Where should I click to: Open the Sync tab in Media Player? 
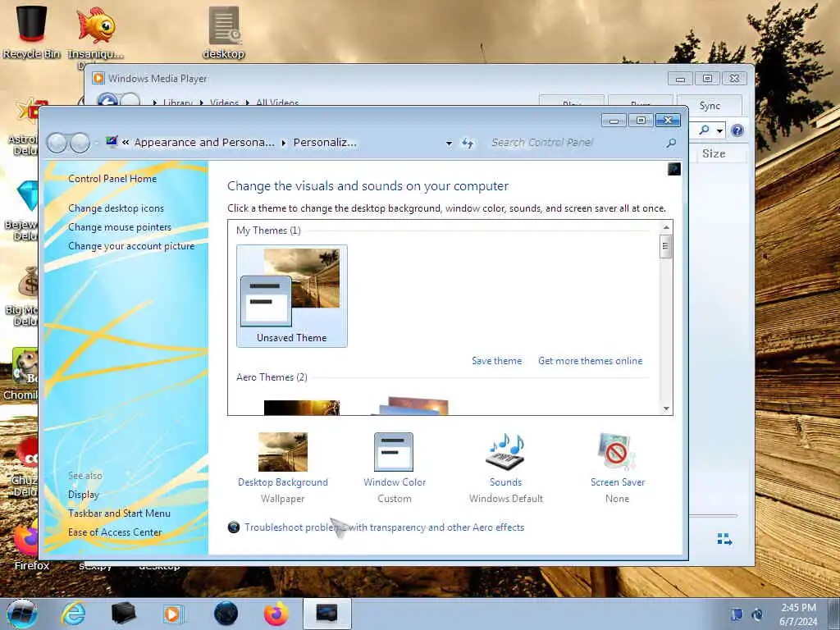coord(710,106)
